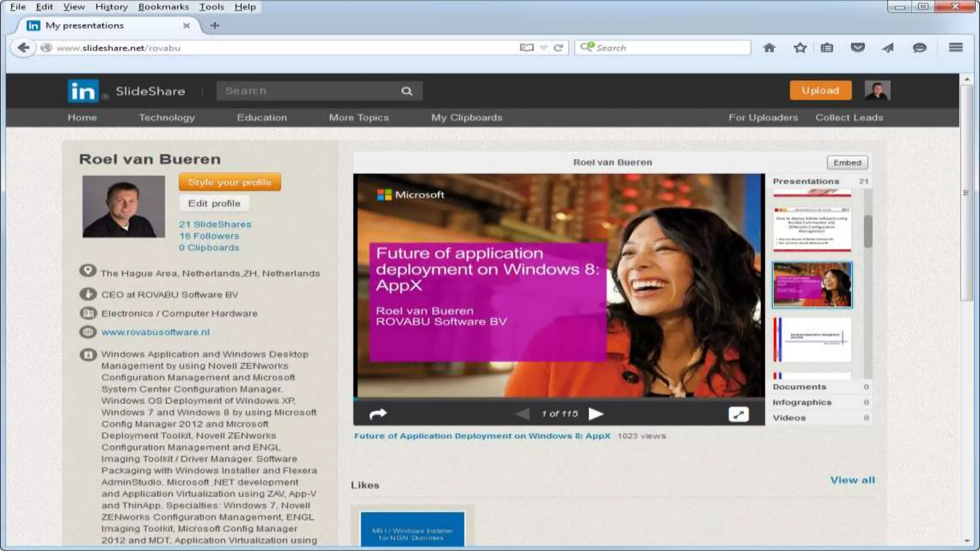Toggle reader view in address bar
Viewport: 980px width, 551px height.
(526, 48)
